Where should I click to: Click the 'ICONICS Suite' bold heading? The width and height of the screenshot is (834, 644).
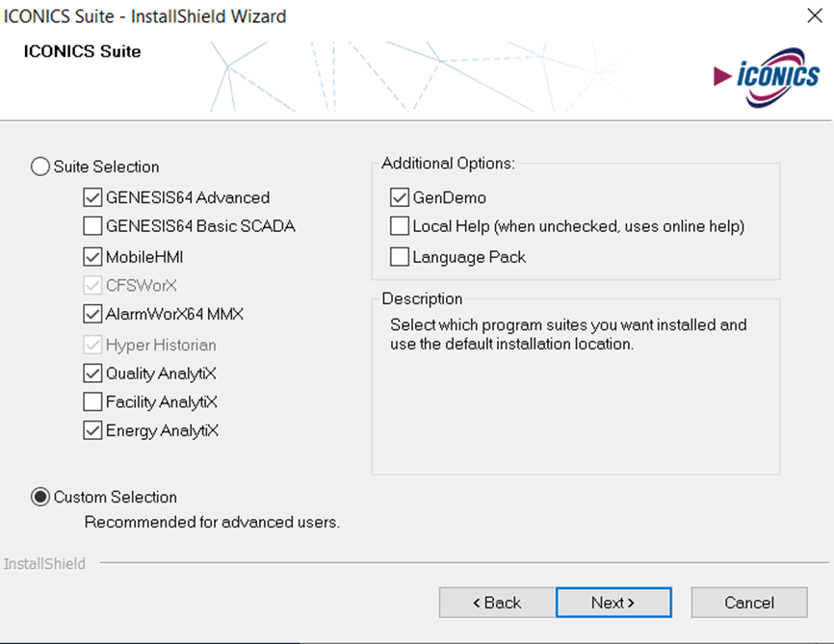tap(83, 51)
